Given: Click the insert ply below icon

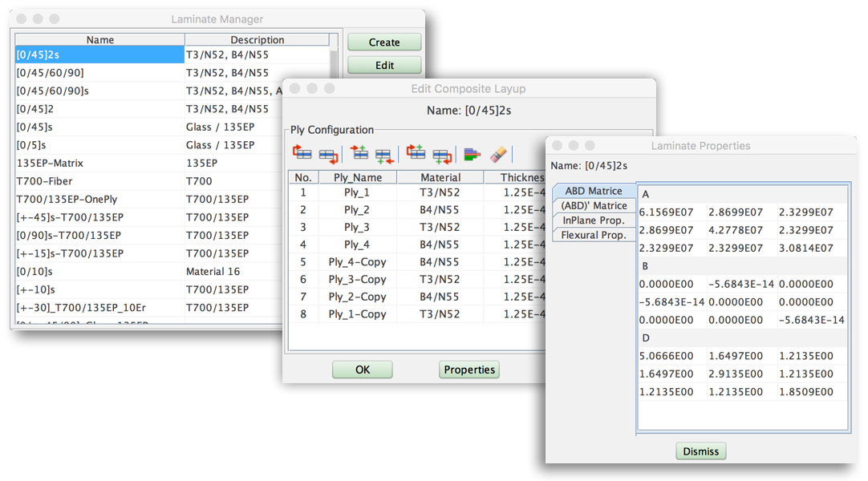Looking at the screenshot, I should 383,154.
